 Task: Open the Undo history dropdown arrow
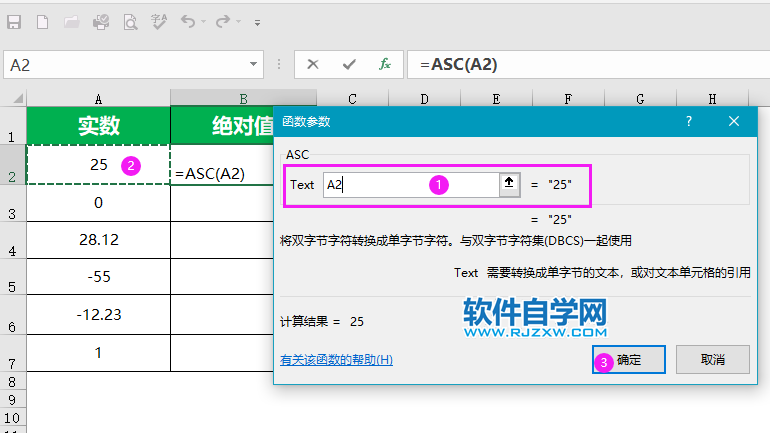203,22
